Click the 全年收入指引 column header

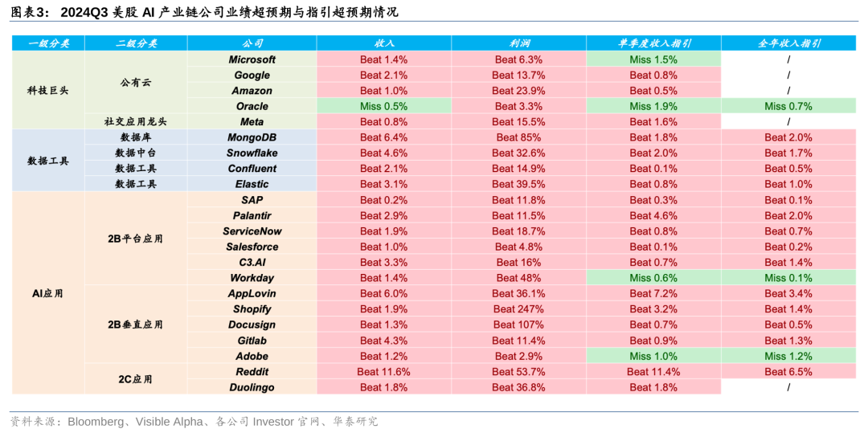788,43
